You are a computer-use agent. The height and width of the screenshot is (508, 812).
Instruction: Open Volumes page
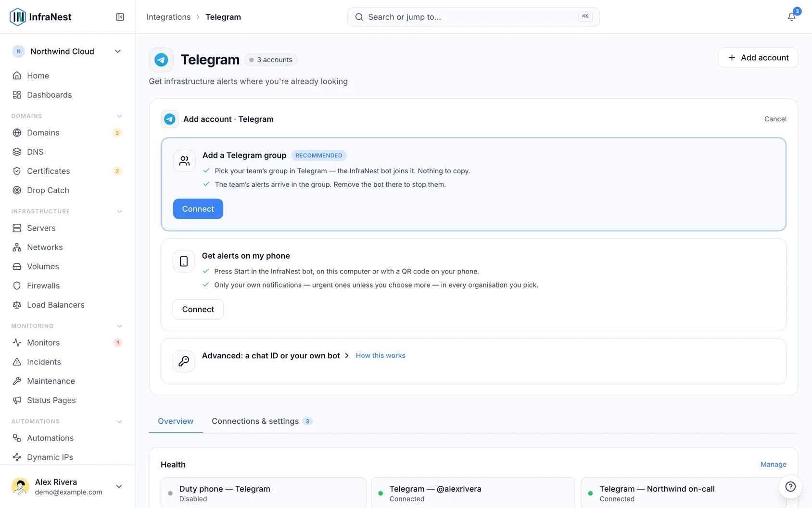(67, 266)
